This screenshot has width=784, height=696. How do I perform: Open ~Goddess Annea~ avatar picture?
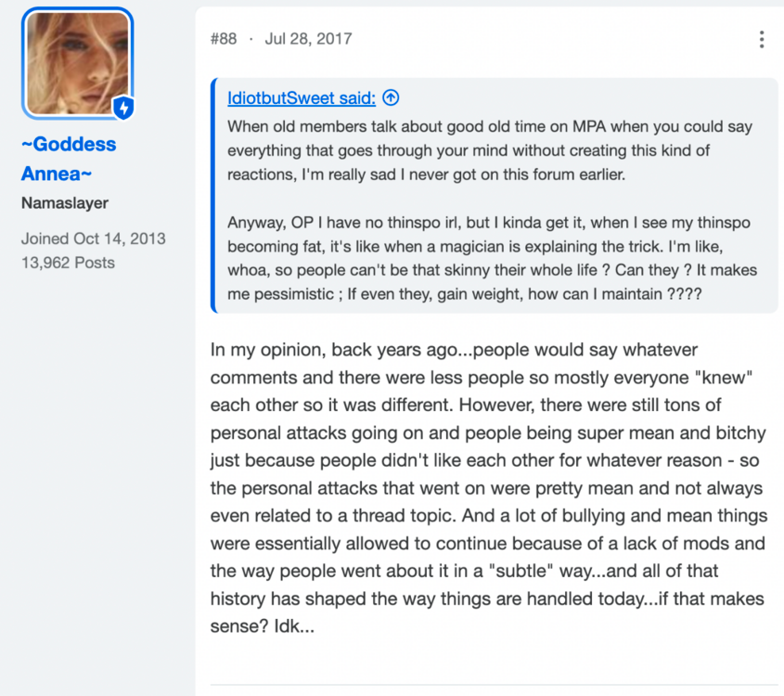pos(78,63)
